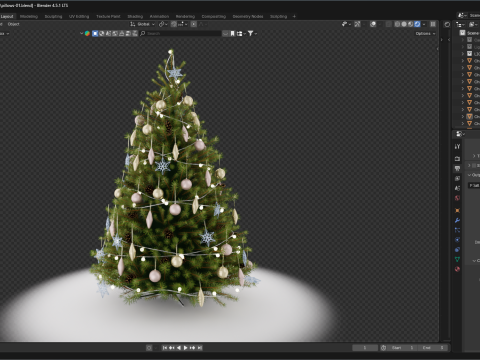Open the pivot point dropdown

tap(163, 24)
